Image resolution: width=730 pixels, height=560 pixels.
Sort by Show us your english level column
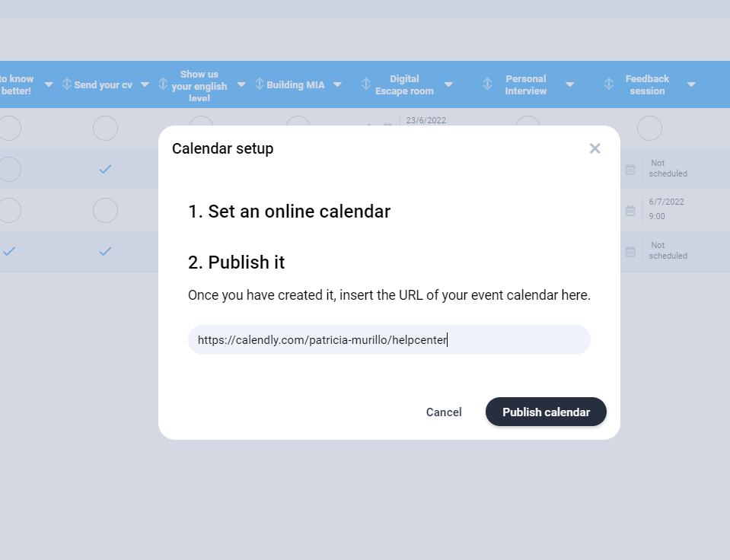pyautogui.click(x=163, y=84)
